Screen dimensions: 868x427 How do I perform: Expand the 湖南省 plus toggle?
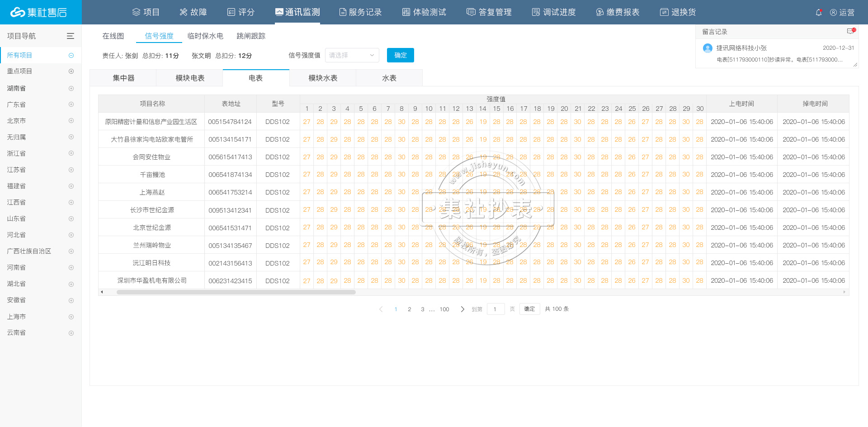(x=71, y=88)
